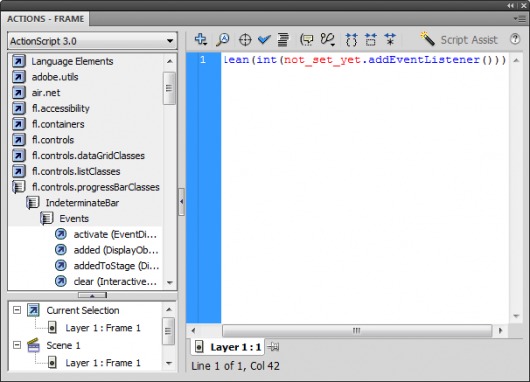
Task: Click the icon beside fl.controls
Action: [x=19, y=140]
